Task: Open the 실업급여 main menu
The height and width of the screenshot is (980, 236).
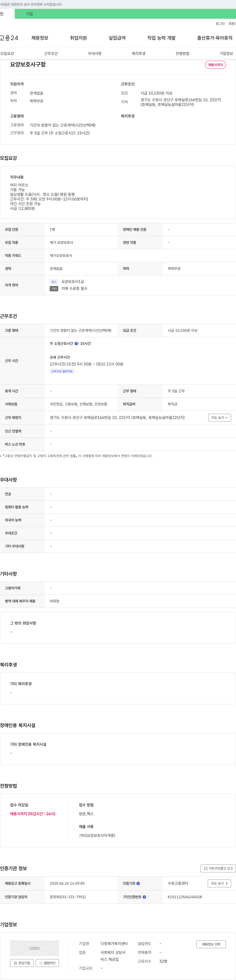Action: pos(117,38)
